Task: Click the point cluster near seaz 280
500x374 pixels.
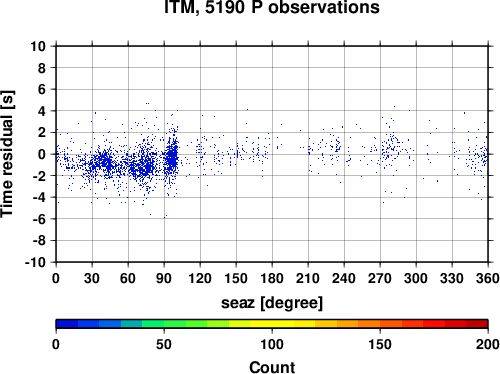Action: coord(392,148)
